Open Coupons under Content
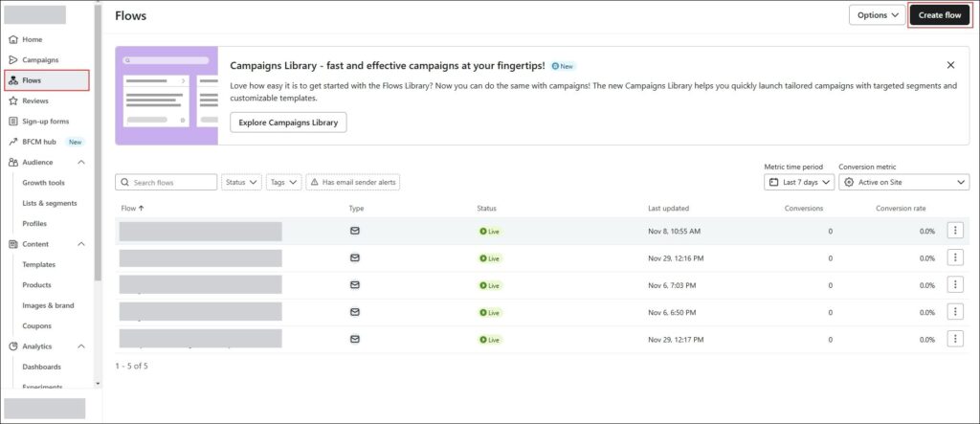 pos(37,325)
